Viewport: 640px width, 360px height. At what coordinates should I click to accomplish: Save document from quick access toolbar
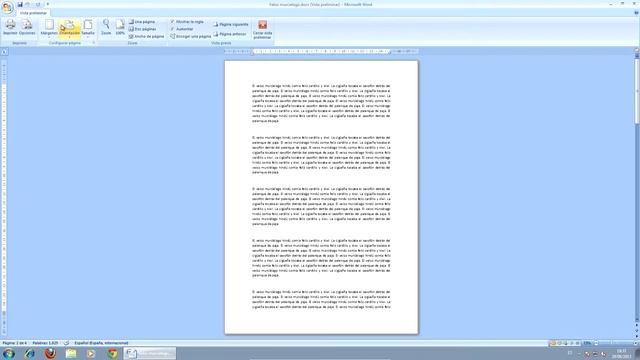20,4
